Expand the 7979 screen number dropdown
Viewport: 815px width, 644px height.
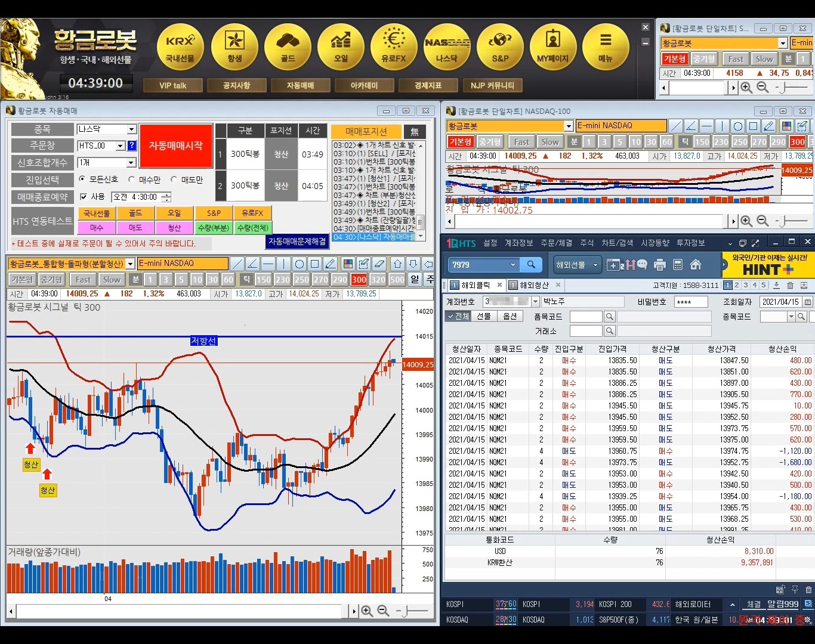tap(513, 265)
